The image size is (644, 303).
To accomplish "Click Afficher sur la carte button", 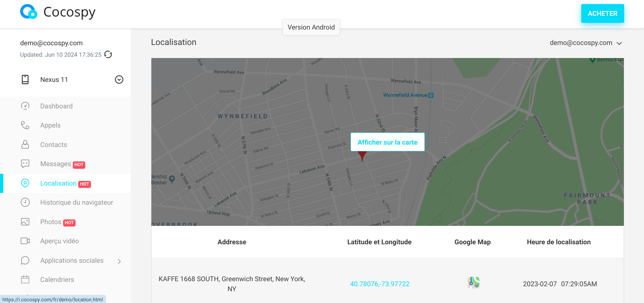I will (x=388, y=142).
